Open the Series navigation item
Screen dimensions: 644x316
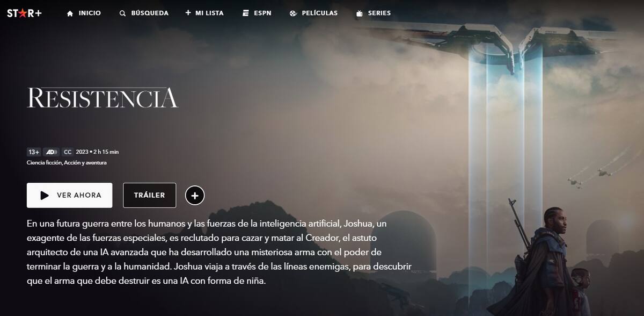pos(373,13)
